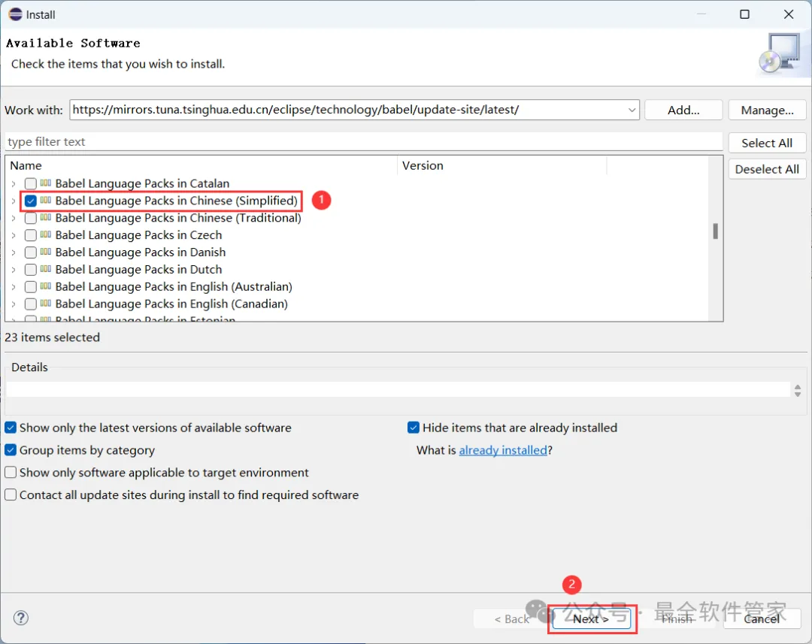Click the Catalan pack category icon
Viewport: 812px width, 644px height.
(x=46, y=183)
